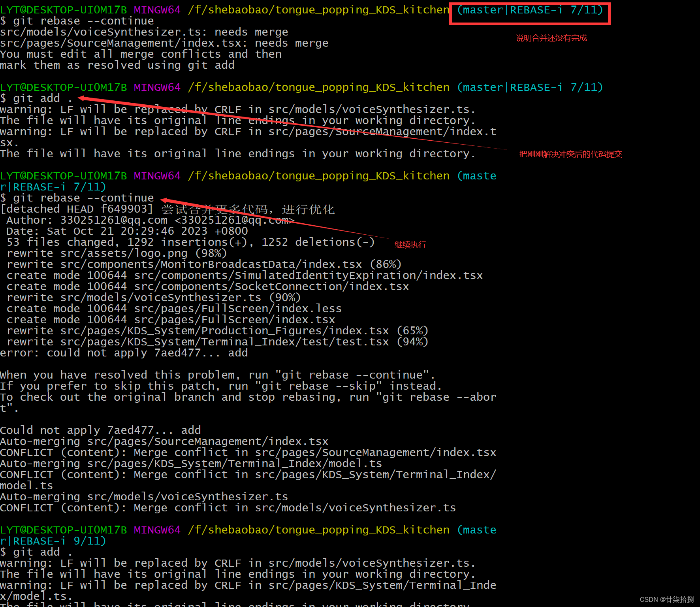Click the wrapped prompt fragment 'r|REBASE-i 7/11)'

[53, 187]
